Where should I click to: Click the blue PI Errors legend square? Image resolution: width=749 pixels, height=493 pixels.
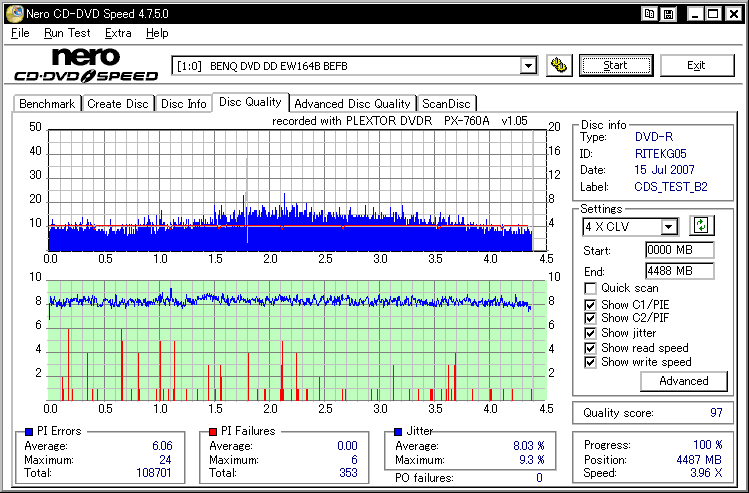29,431
